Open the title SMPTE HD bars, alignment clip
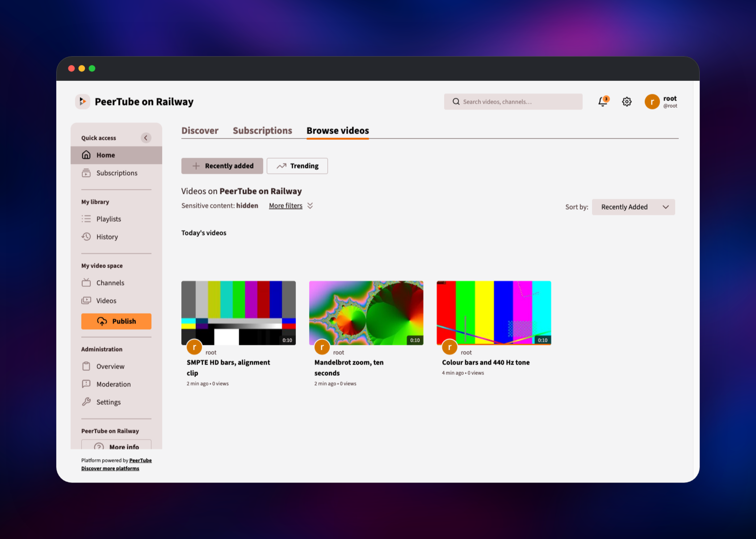The height and width of the screenshot is (539, 756). (228, 368)
